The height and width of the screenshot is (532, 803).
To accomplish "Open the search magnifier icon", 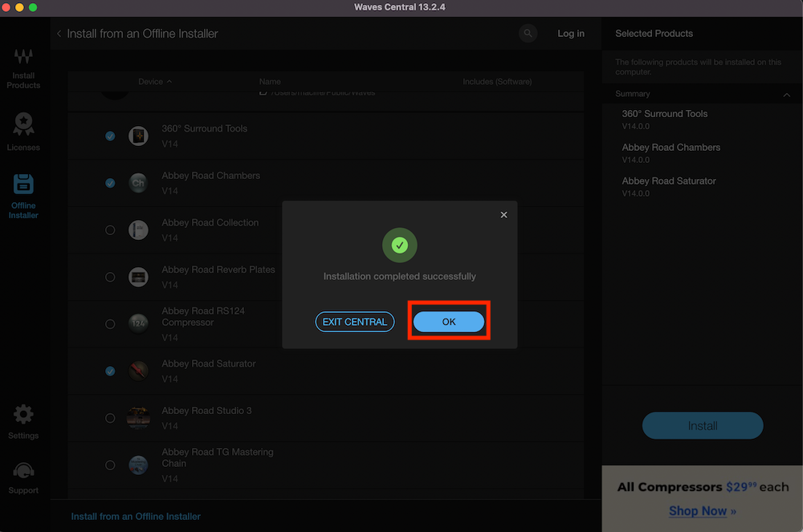I will coord(528,34).
